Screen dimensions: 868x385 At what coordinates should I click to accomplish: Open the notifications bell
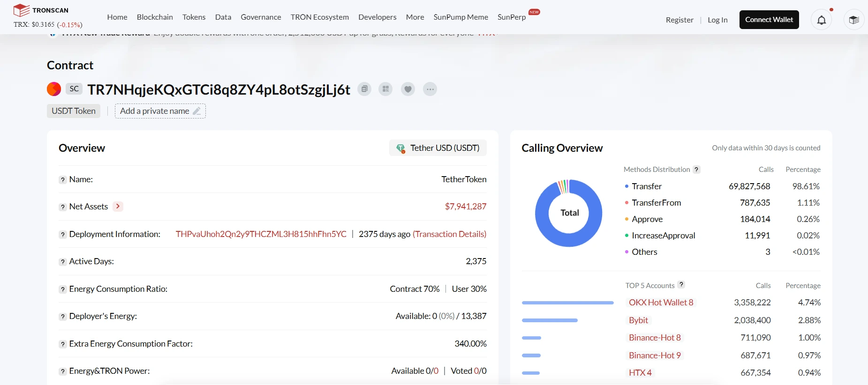[x=822, y=20]
